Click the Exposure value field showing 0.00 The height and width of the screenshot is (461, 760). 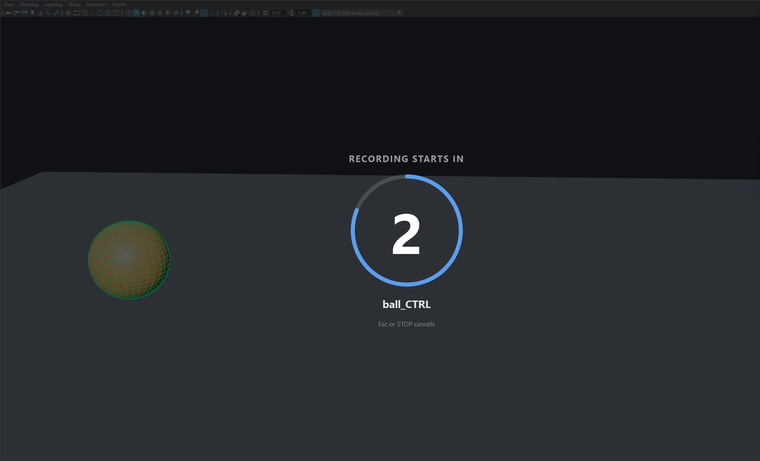click(278, 13)
